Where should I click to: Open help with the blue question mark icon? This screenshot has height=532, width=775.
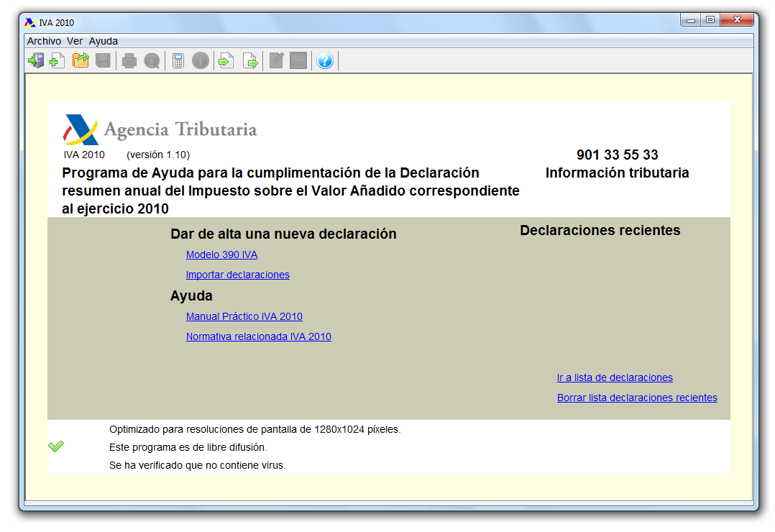[x=325, y=61]
